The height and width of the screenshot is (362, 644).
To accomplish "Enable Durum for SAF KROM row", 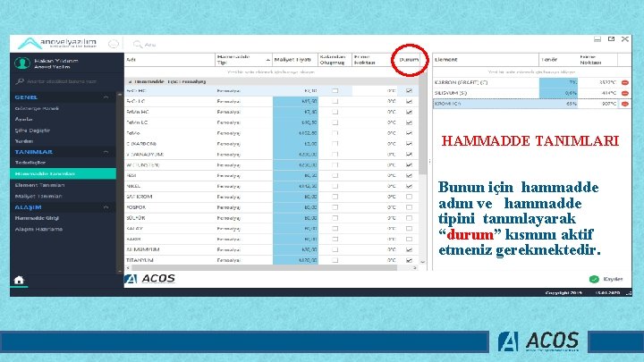I will tap(409, 197).
